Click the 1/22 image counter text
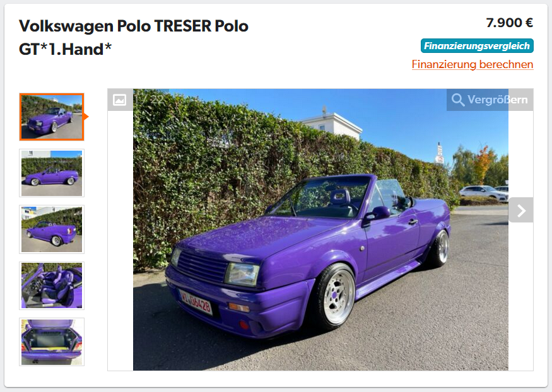Image resolution: width=552 pixels, height=392 pixels. (x=150, y=100)
